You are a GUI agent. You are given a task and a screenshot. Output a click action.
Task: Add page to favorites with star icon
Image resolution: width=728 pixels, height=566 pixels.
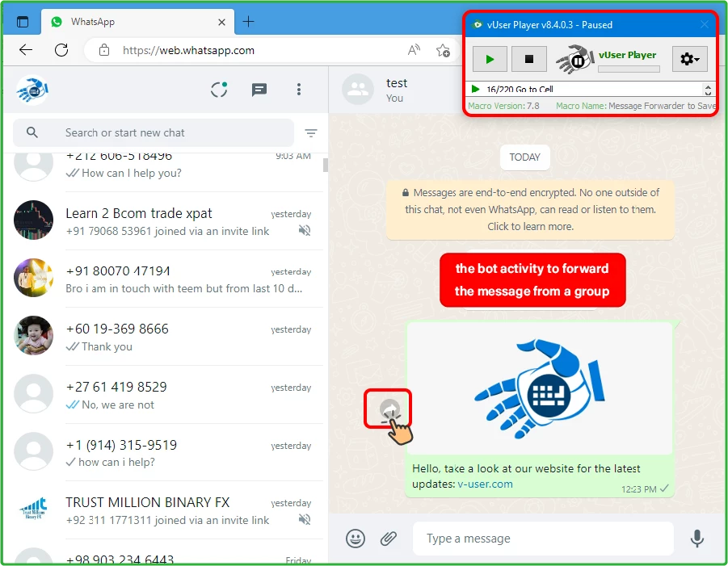coord(443,50)
